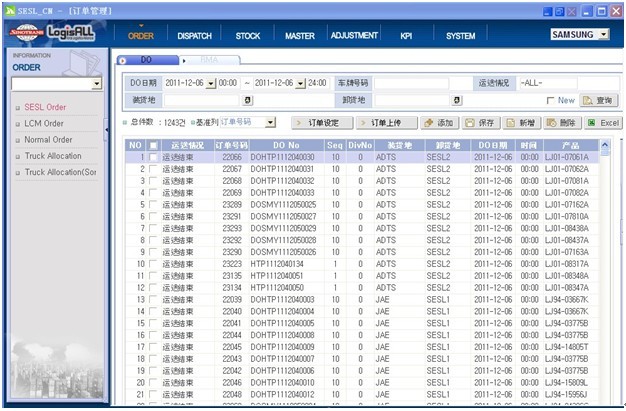This screenshot has height=411, width=626.
Task: Enable the New checkbox
Action: pos(551,101)
